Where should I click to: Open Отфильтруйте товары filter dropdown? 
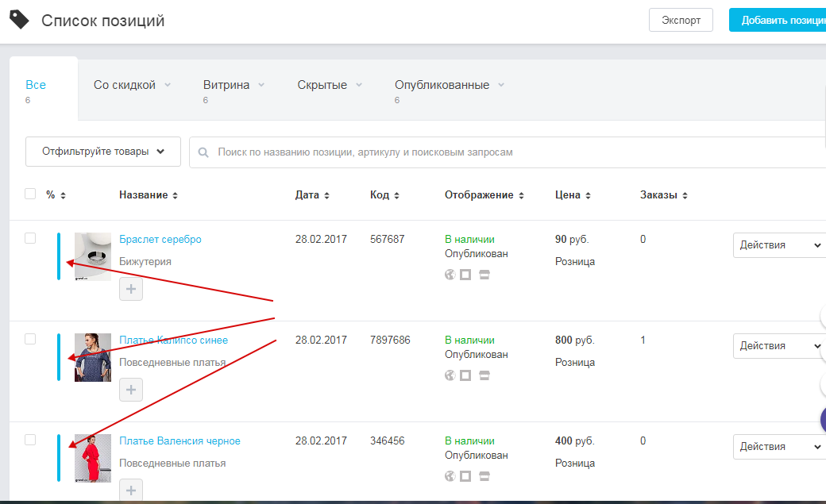click(103, 152)
